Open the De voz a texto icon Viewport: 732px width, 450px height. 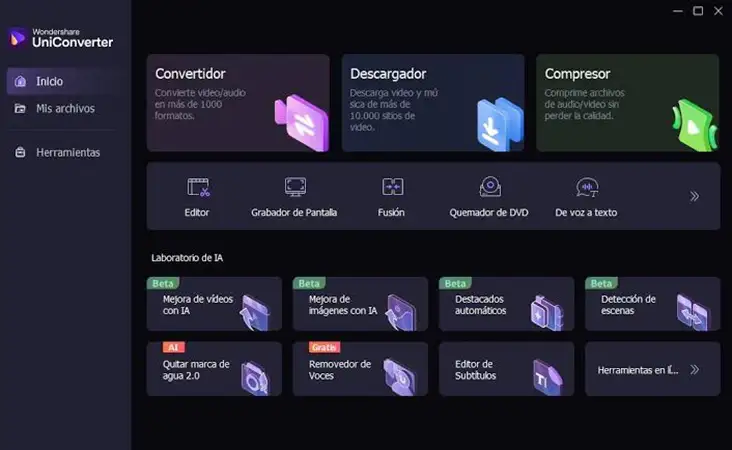click(x=587, y=187)
